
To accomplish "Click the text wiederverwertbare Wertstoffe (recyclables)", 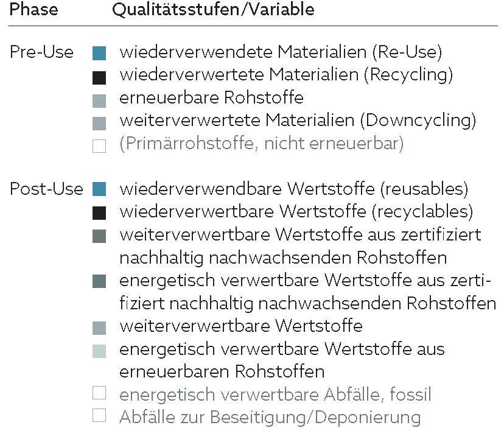I will (x=296, y=212).
